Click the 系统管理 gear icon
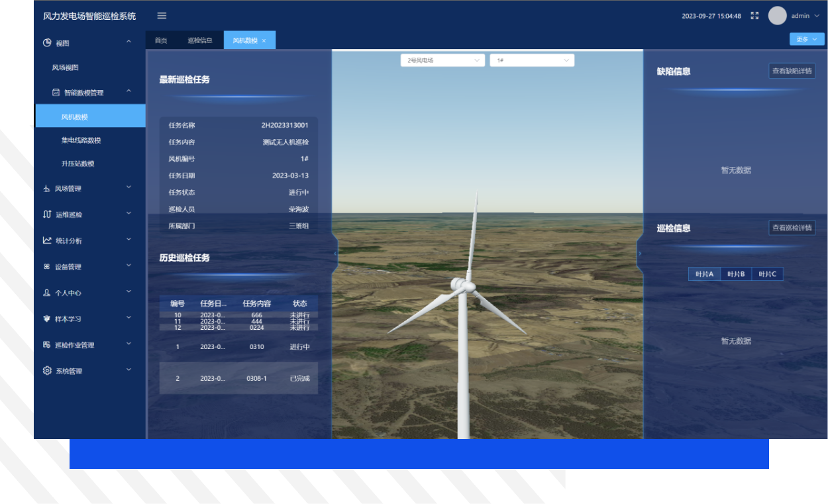Image resolution: width=828 pixels, height=504 pixels. click(x=47, y=371)
